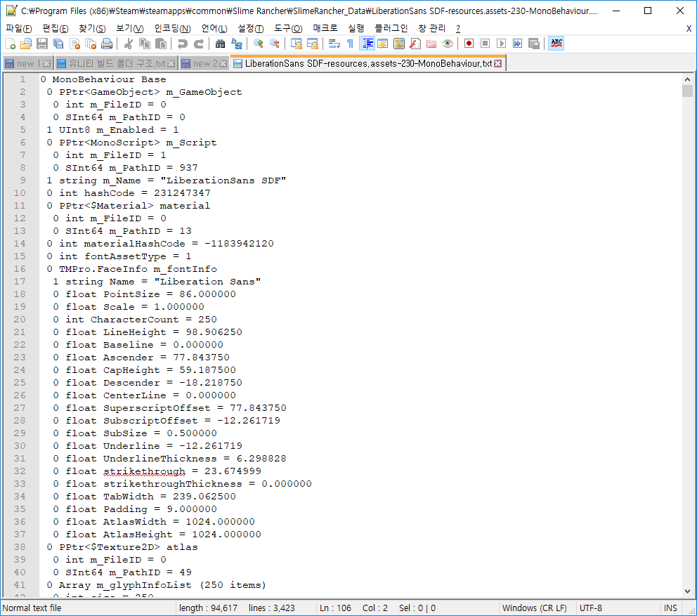Open the Document Map panel
The height and width of the screenshot is (616, 697).
398,43
